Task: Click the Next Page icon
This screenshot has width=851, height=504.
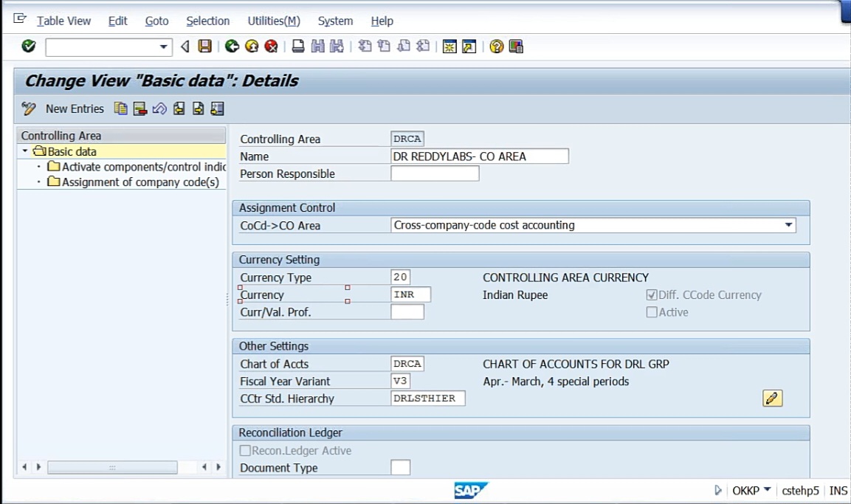Action: [403, 46]
